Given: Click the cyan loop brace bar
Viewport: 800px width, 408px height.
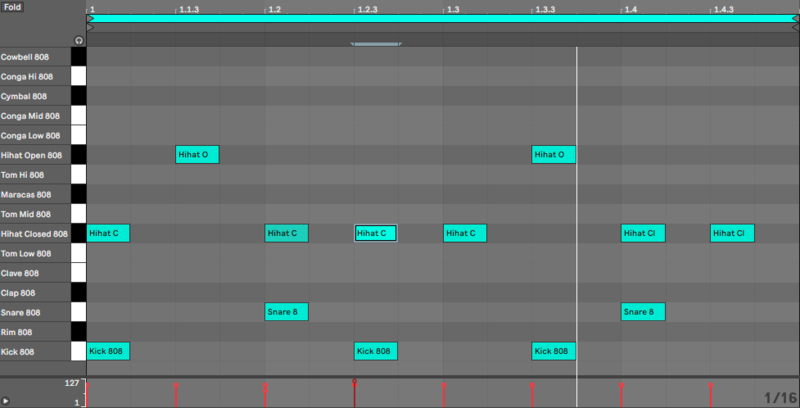Looking at the screenshot, I should coord(440,18).
